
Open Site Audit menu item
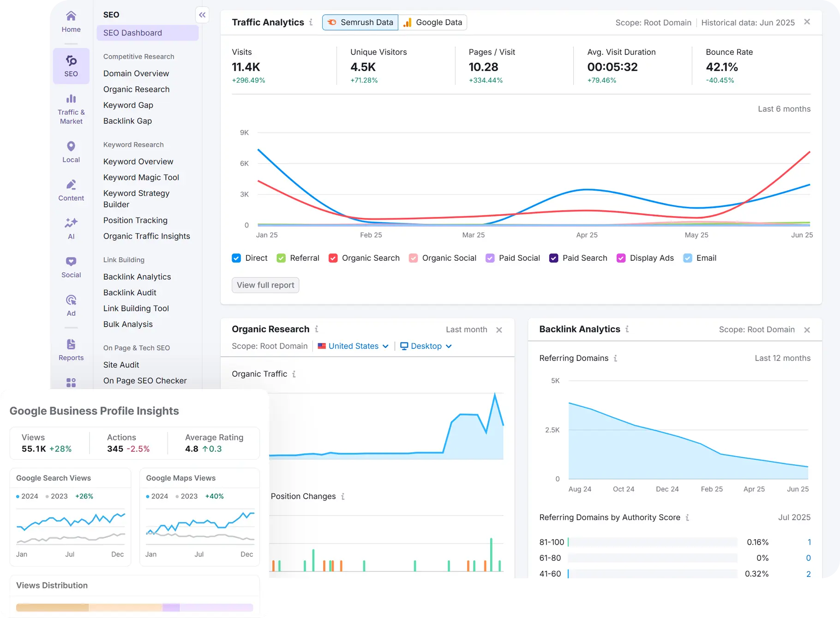[x=121, y=365]
